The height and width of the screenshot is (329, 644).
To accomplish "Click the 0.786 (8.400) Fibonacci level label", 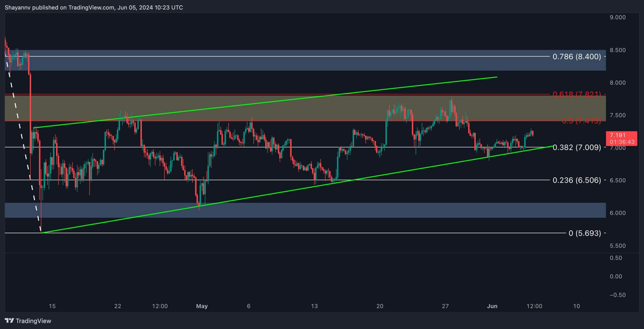I will click(x=577, y=56).
